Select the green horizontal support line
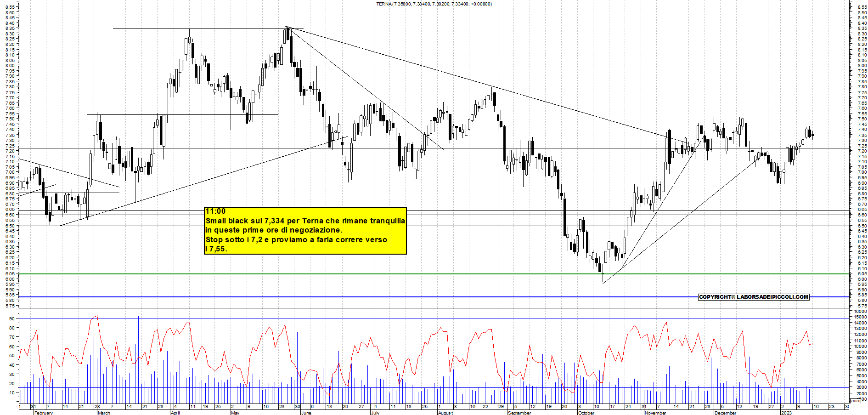Image resolution: width=868 pixels, height=415 pixels. tap(434, 274)
